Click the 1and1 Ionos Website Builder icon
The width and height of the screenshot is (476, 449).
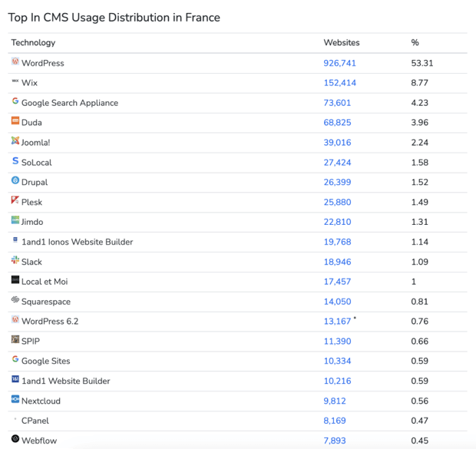(x=15, y=239)
